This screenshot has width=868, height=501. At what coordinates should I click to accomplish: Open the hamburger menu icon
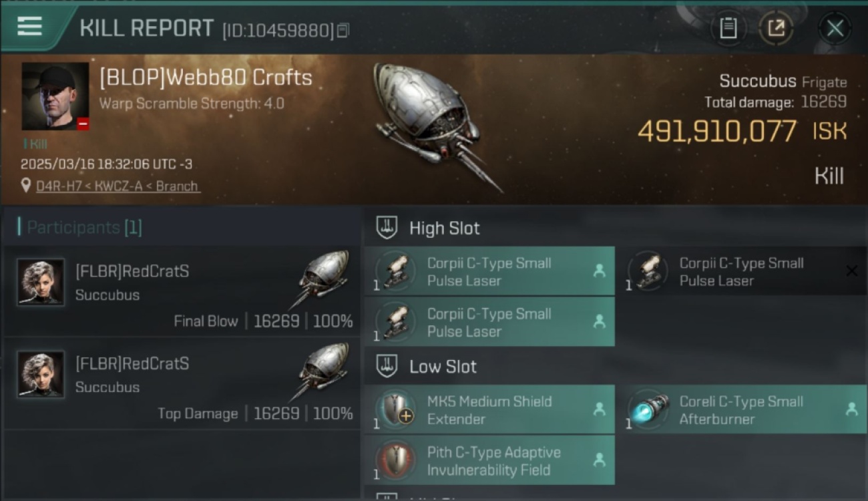pos(29,27)
